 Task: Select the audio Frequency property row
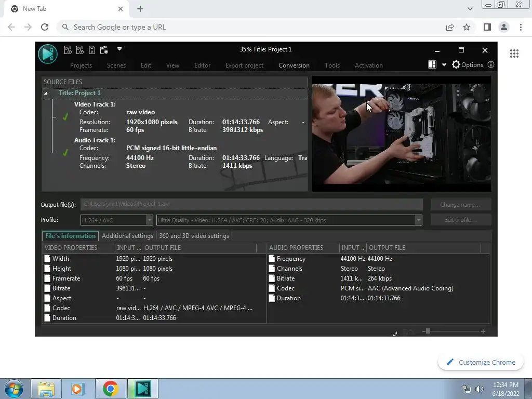378,259
